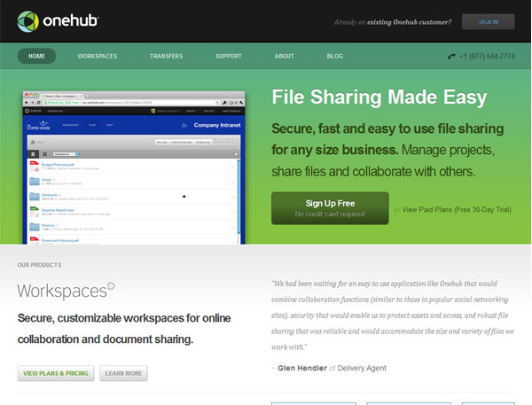This screenshot has height=405, width=532.
Task: Click the gear icon beside Workspaces
Action: pyautogui.click(x=112, y=286)
